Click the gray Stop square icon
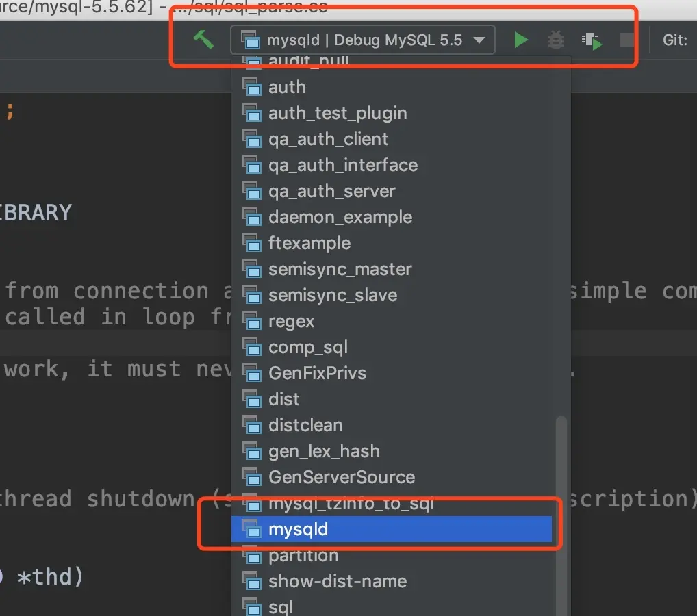The height and width of the screenshot is (616, 697). (627, 40)
